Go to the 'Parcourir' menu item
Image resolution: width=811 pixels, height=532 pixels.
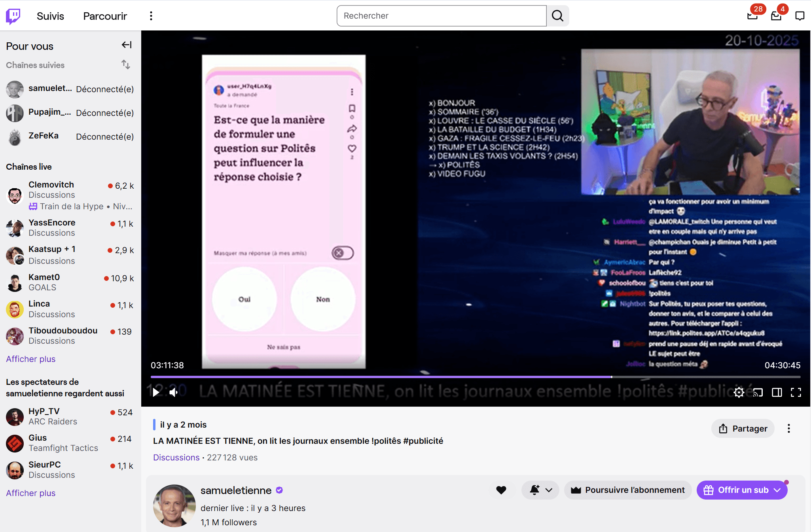[x=105, y=15]
